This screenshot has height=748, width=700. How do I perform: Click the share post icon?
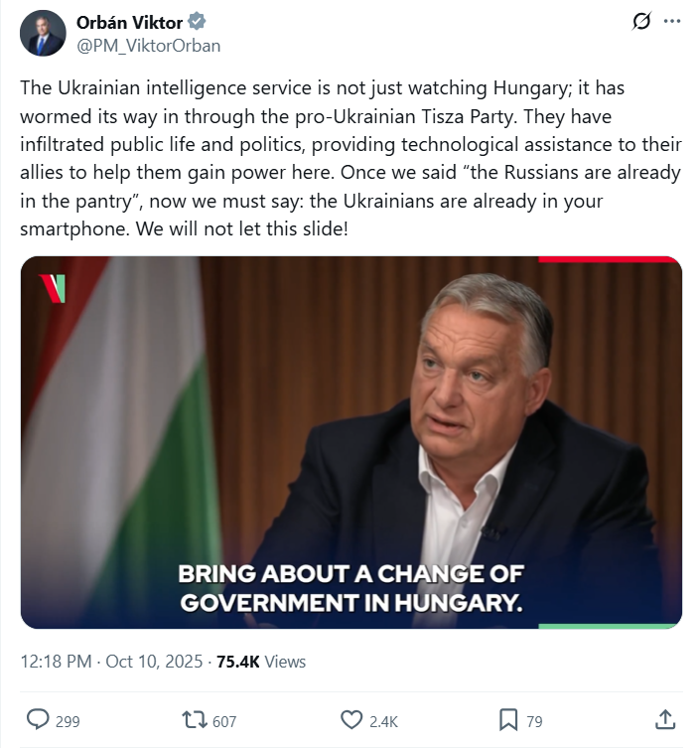667,719
